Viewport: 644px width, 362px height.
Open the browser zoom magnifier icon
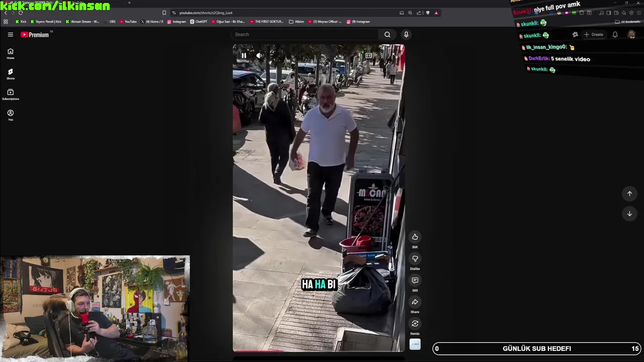pos(410,13)
